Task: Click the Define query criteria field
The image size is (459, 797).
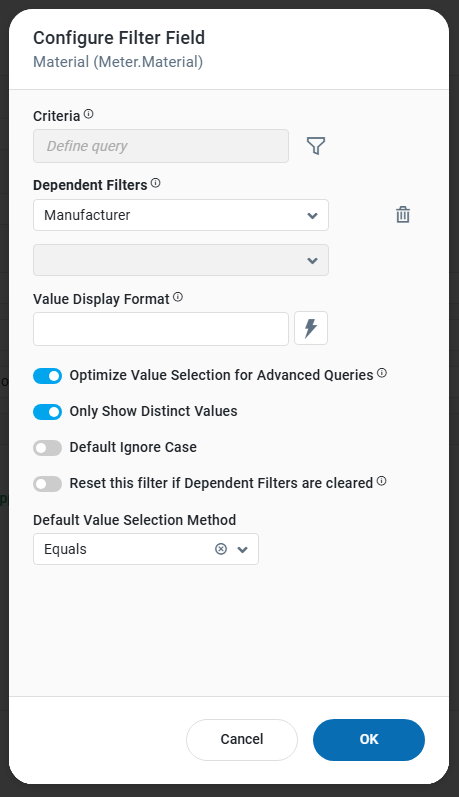Action: pos(161,146)
